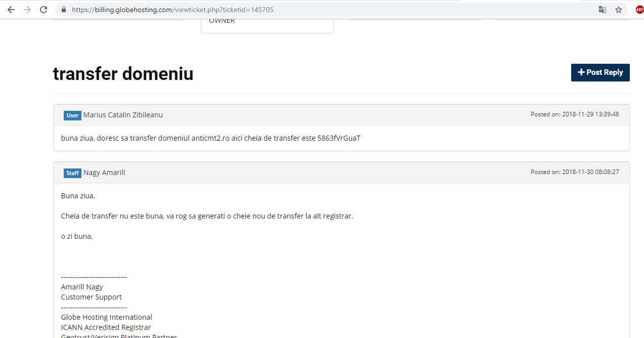Click the name Marius Catalin Zibileanu
Viewport: 644px width, 338px height.
click(x=123, y=115)
